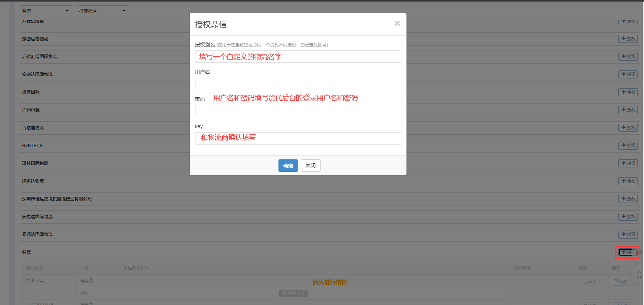Click the 关闭 button in the dialog
Viewport: 644px width, 305px height.
(x=311, y=166)
